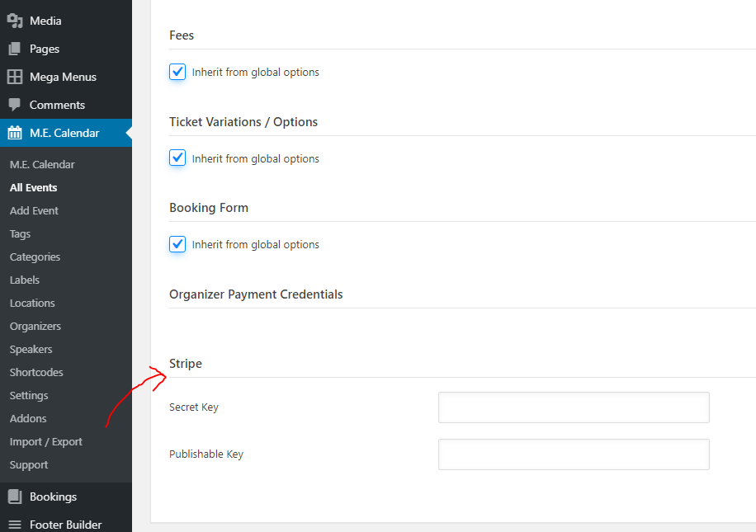
Task: Toggle Booking Form inherit from global checkbox
Action: click(x=177, y=244)
